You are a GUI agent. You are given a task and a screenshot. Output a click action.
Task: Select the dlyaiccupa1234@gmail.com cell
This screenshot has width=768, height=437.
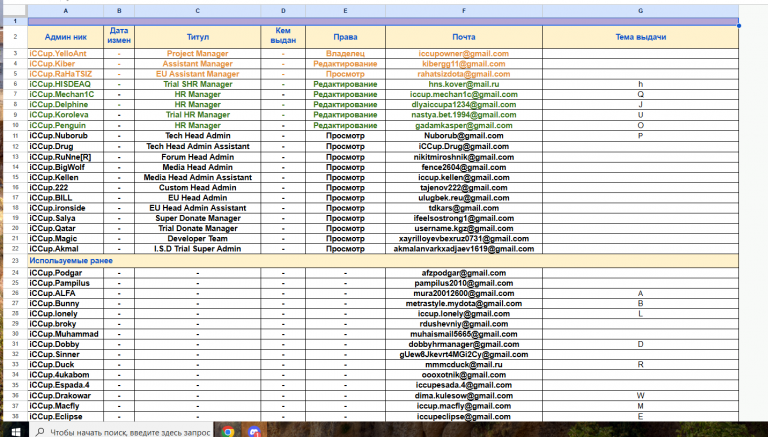point(464,105)
